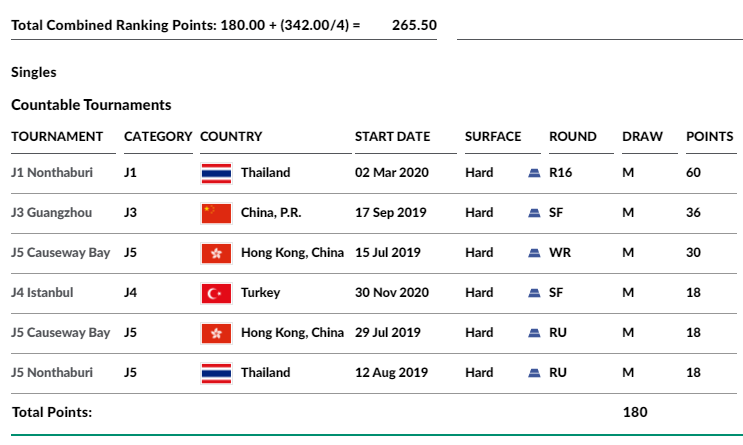
Task: Click the SURFACE column header
Action: pyautogui.click(x=493, y=136)
